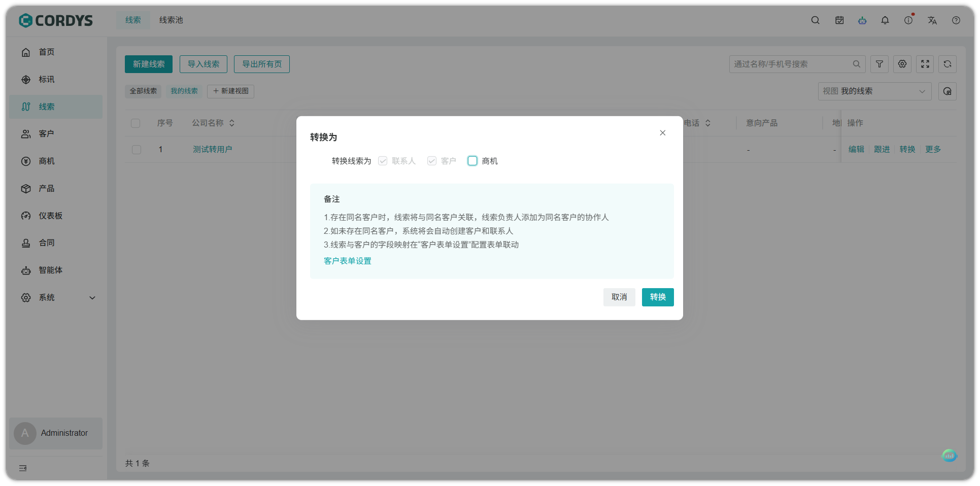The height and width of the screenshot is (486, 980).
Task: Click the 公司名称 column sort arrows
Action: 231,123
